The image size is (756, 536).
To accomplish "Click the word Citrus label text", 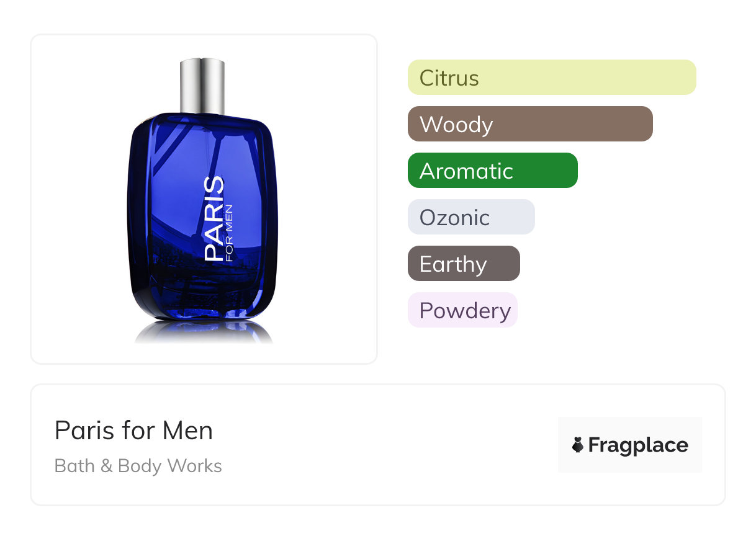I will tap(449, 78).
